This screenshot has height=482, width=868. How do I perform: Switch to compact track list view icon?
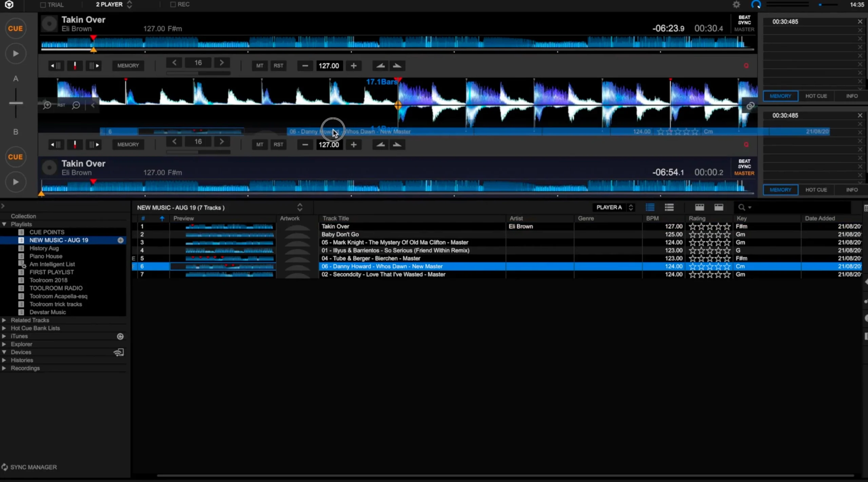click(650, 207)
